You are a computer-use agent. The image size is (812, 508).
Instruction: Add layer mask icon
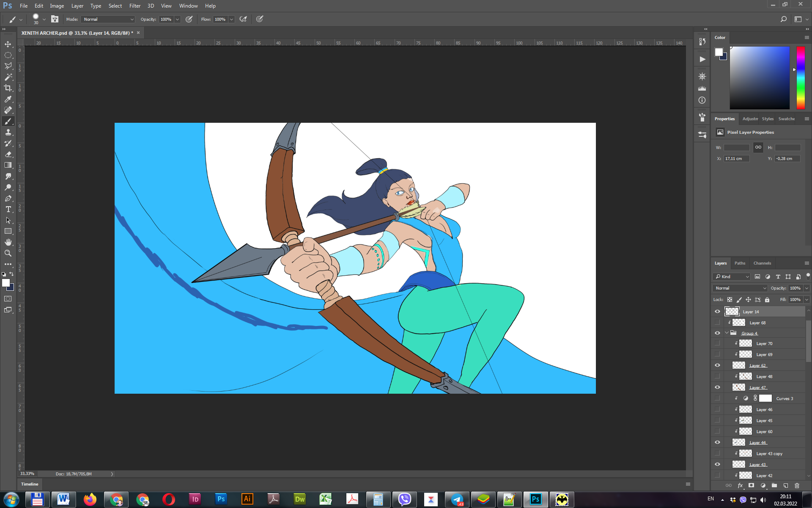click(x=752, y=486)
